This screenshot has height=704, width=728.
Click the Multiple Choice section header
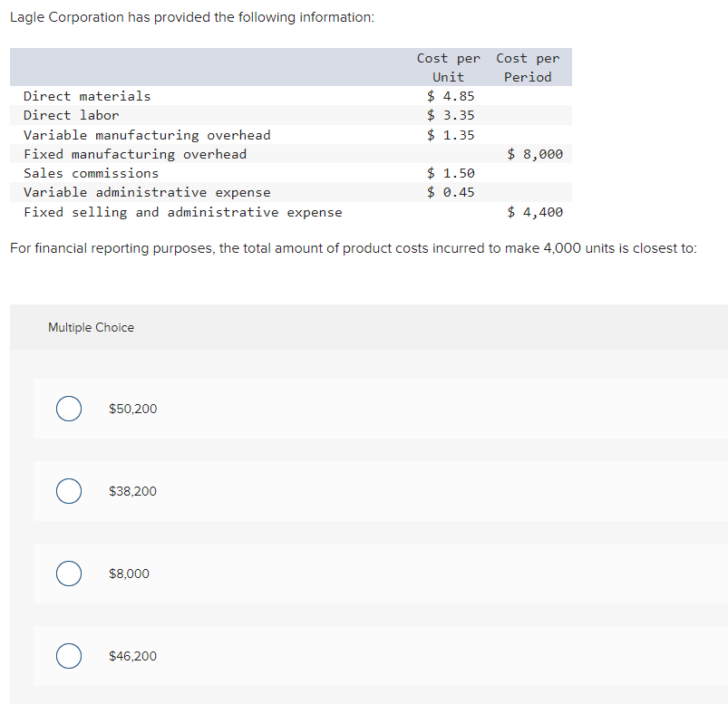point(91,327)
